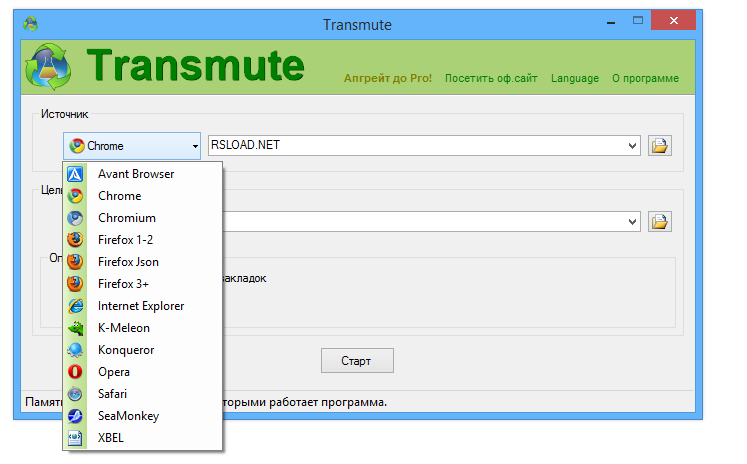Select Opera from browser list
Image resolution: width=747 pixels, height=464 pixels.
click(x=142, y=372)
